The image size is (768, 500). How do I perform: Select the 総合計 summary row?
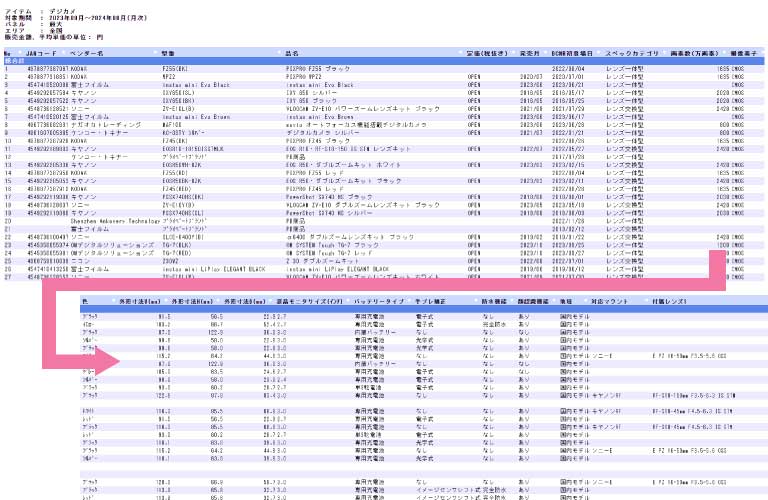(384, 61)
